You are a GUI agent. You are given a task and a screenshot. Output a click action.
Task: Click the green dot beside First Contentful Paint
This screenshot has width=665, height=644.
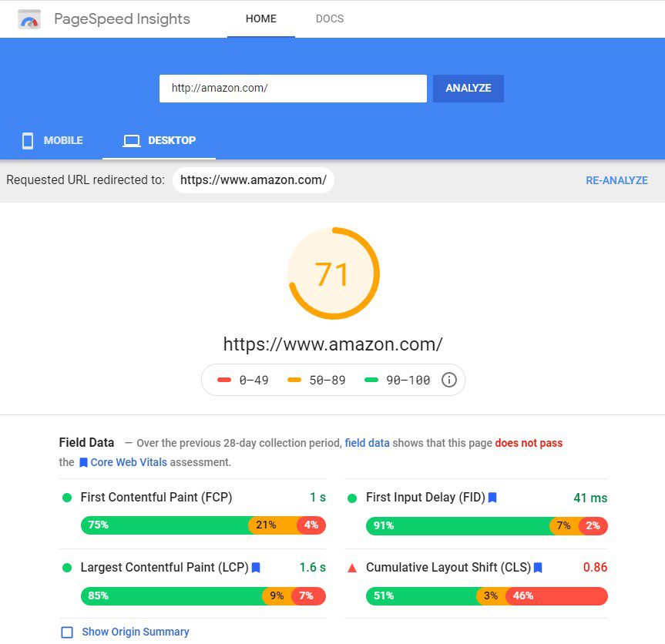(66, 498)
